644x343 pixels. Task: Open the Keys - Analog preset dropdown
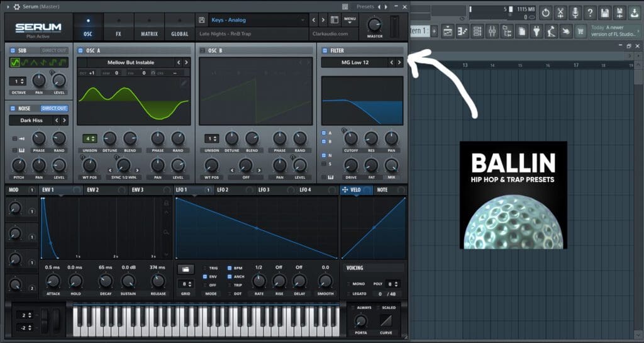tap(258, 20)
